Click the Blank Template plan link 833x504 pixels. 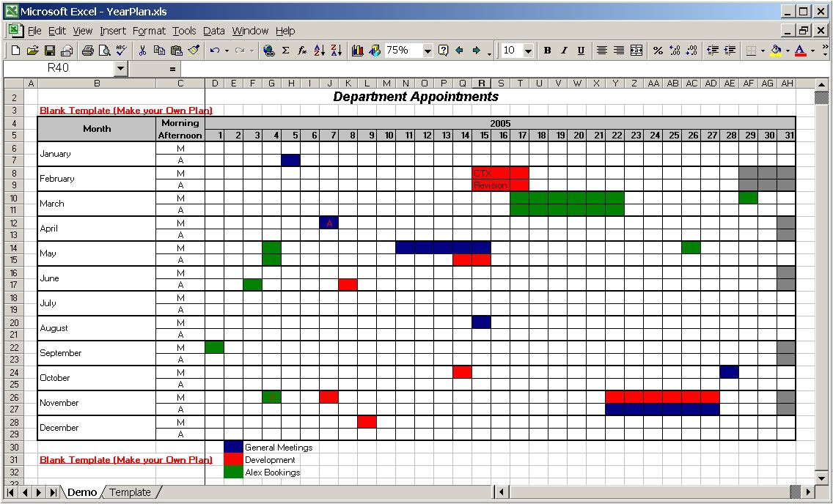(x=125, y=111)
